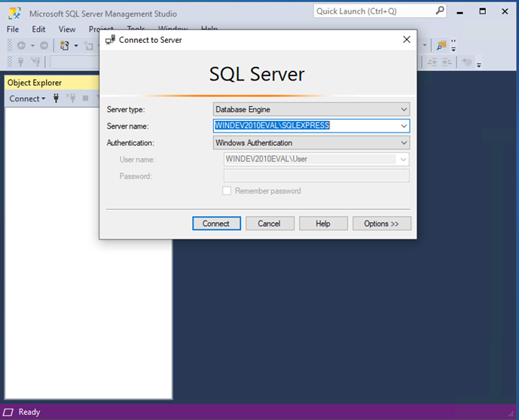Click the SSMS application logo icon

click(x=14, y=14)
